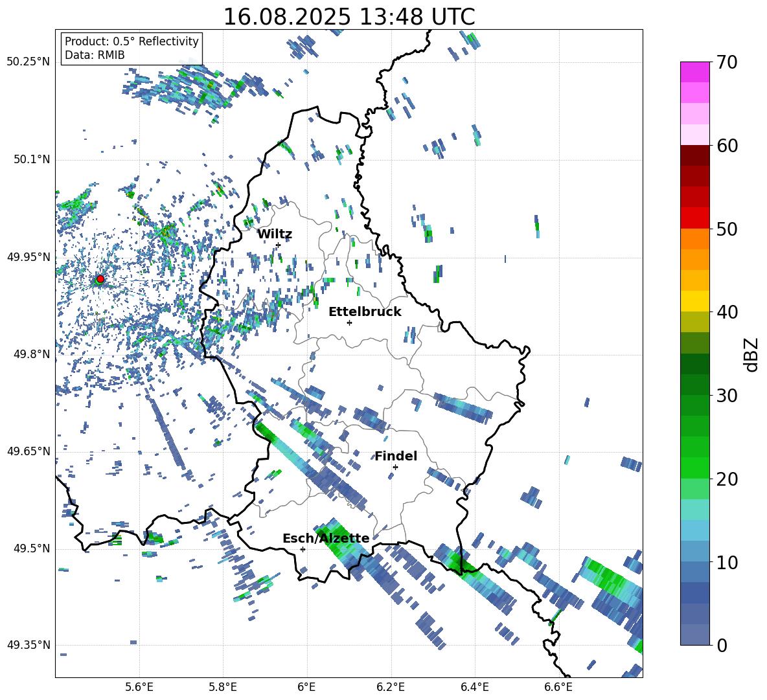Click the colorbar tick value 60

(726, 146)
